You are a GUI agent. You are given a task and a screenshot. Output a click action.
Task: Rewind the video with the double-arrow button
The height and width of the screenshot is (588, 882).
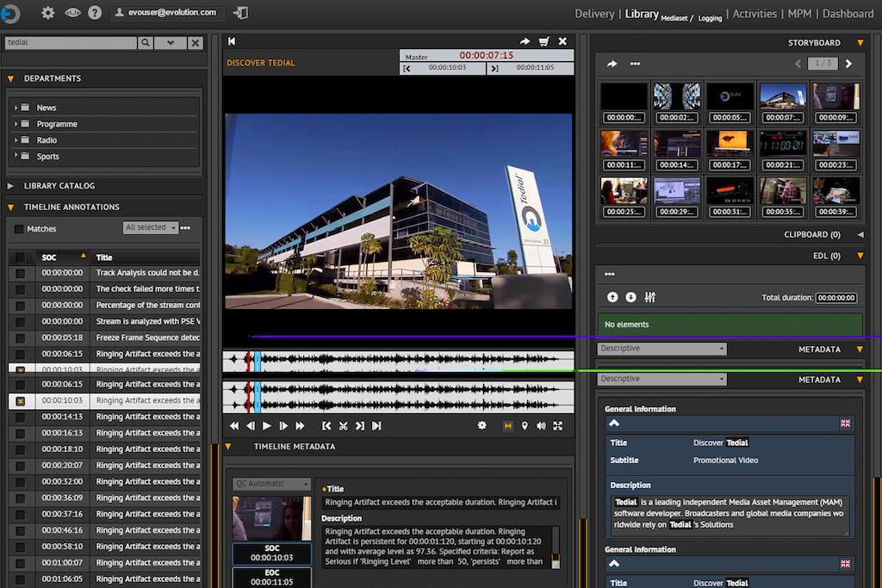coord(234,426)
